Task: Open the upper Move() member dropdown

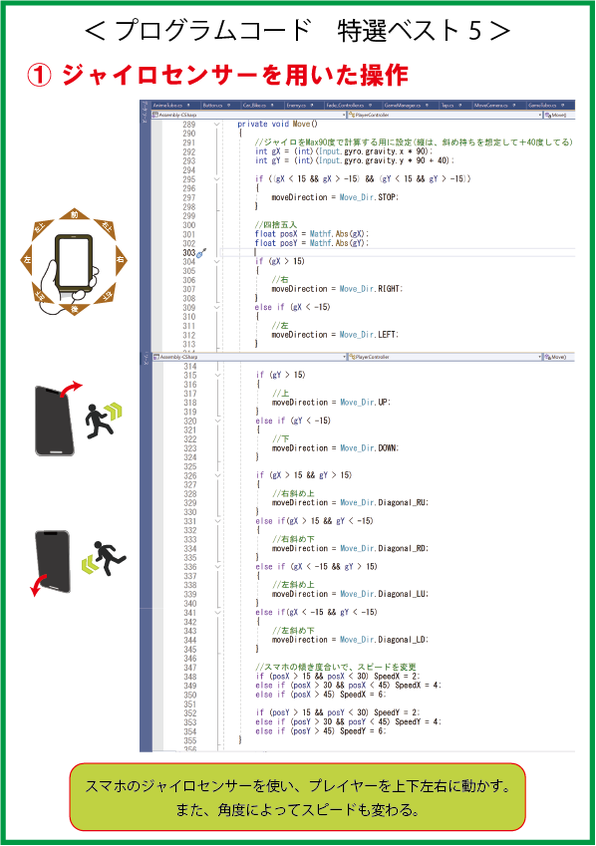Action: coord(558,115)
